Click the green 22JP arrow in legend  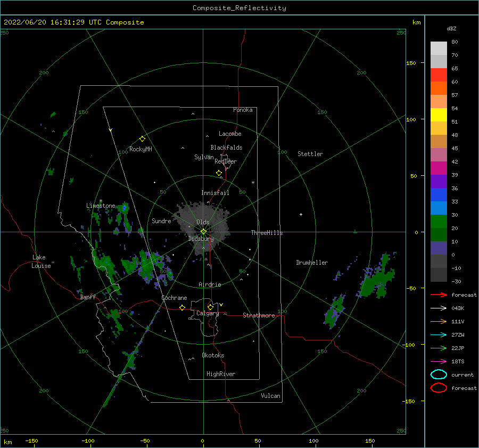(439, 348)
